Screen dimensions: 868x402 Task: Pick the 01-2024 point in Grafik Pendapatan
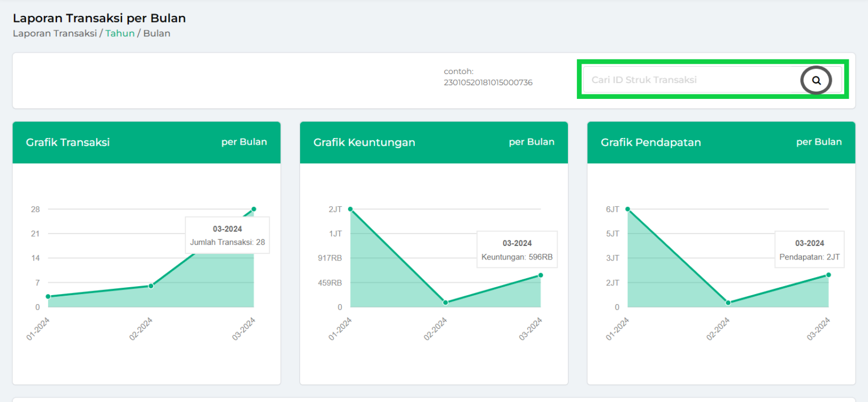click(x=628, y=209)
